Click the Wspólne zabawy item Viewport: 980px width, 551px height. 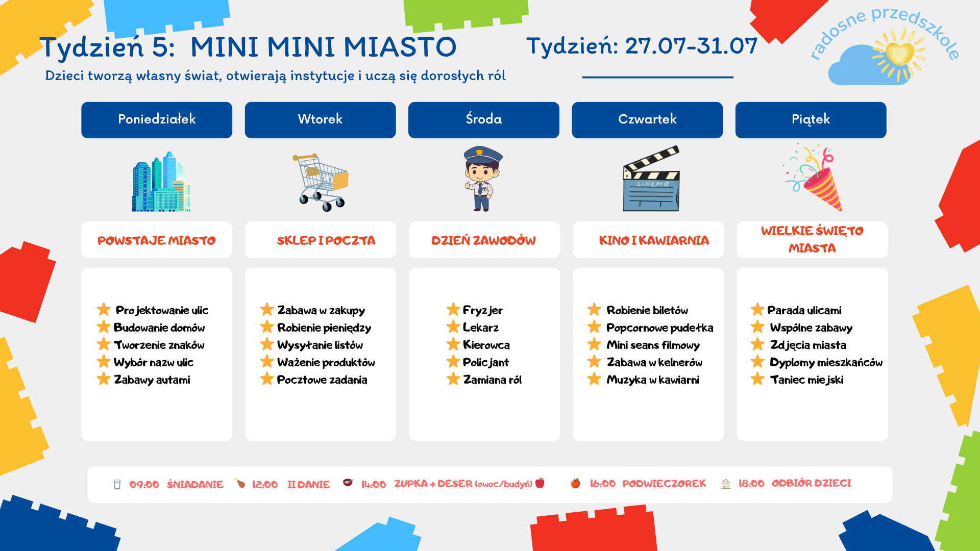pyautogui.click(x=811, y=328)
